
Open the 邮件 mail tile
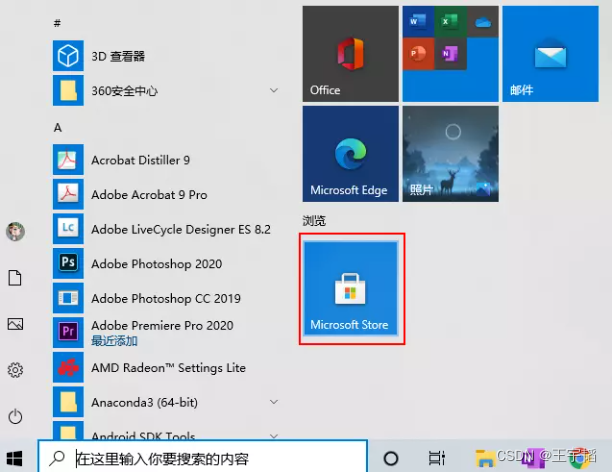(x=550, y=54)
